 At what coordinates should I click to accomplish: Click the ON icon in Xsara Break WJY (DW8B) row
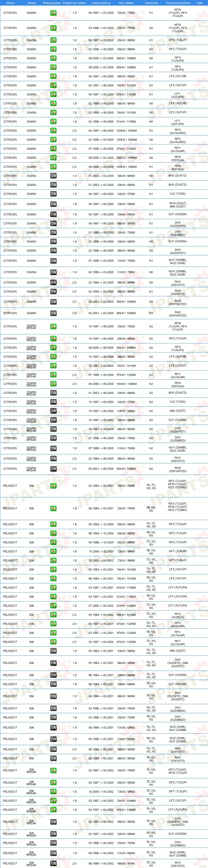click(x=53, y=448)
